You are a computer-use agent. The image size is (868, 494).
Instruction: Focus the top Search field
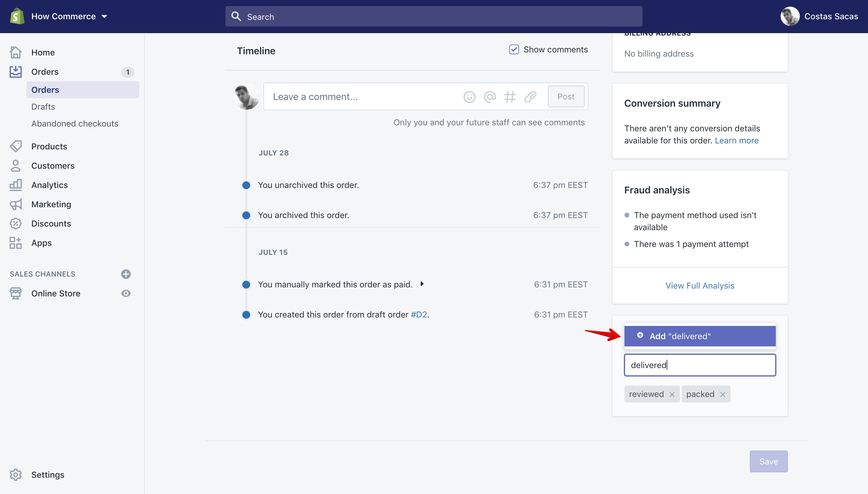(433, 16)
